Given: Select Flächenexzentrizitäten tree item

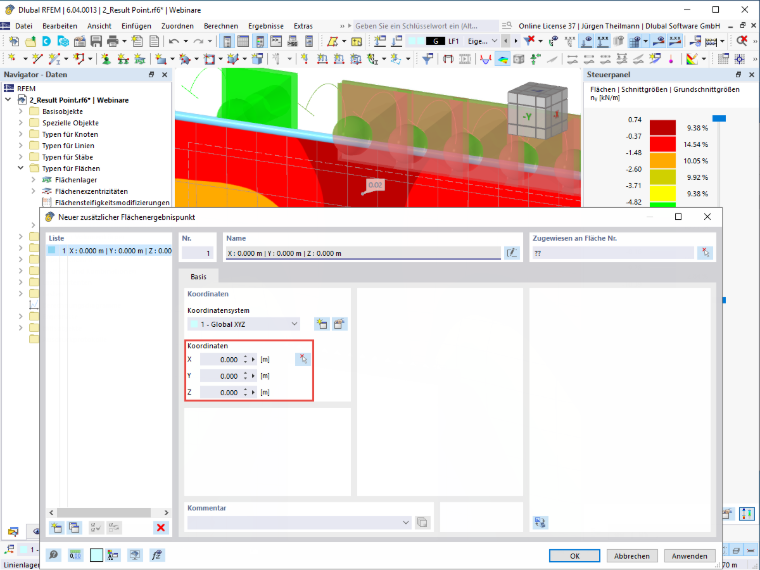Looking at the screenshot, I should (91, 191).
